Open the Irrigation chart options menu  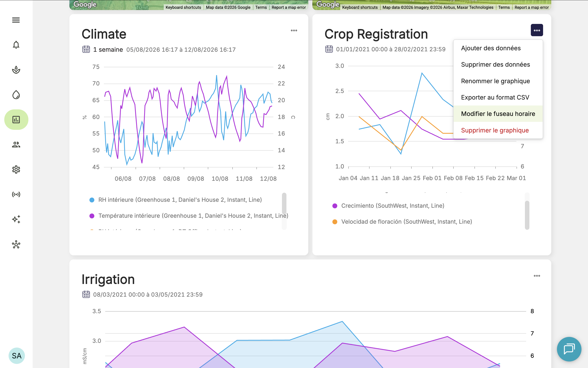click(537, 276)
